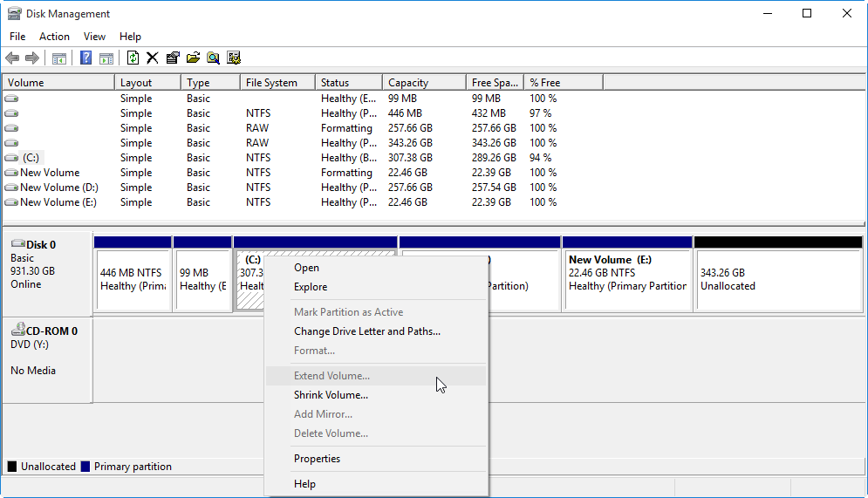The height and width of the screenshot is (498, 868).
Task: Choose Explore from the context menu
Action: (377, 287)
